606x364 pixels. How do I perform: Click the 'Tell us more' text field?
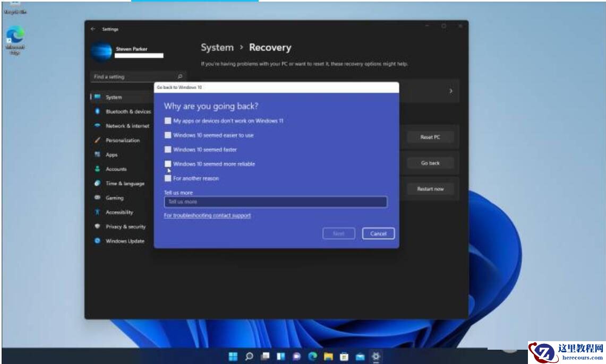pyautogui.click(x=276, y=202)
